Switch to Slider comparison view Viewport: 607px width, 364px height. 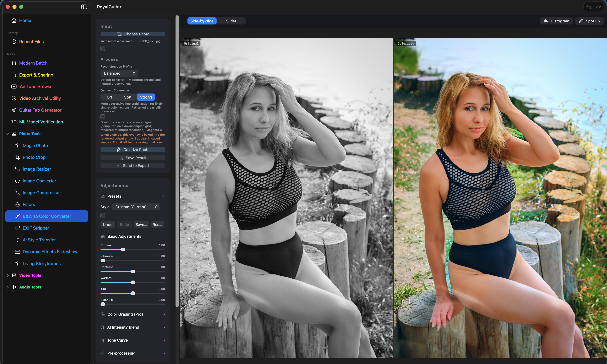[231, 21]
